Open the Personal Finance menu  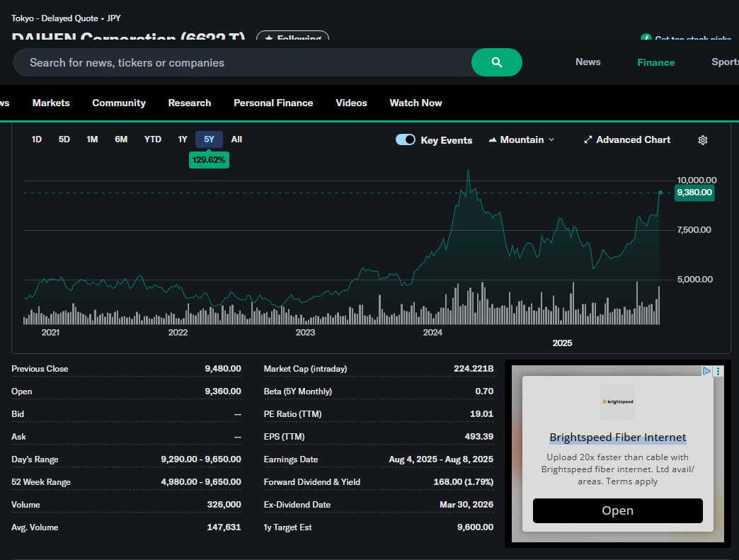[273, 103]
